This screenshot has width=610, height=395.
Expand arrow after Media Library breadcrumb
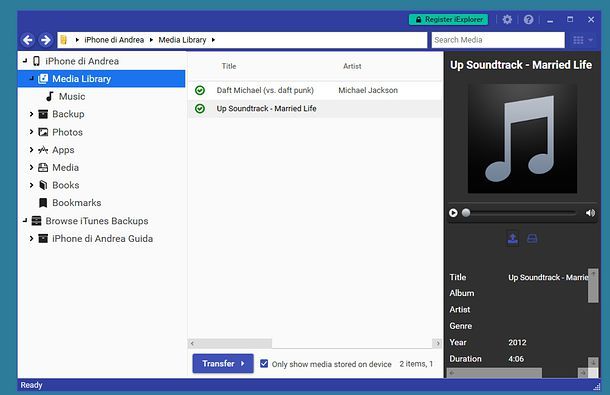(x=213, y=40)
